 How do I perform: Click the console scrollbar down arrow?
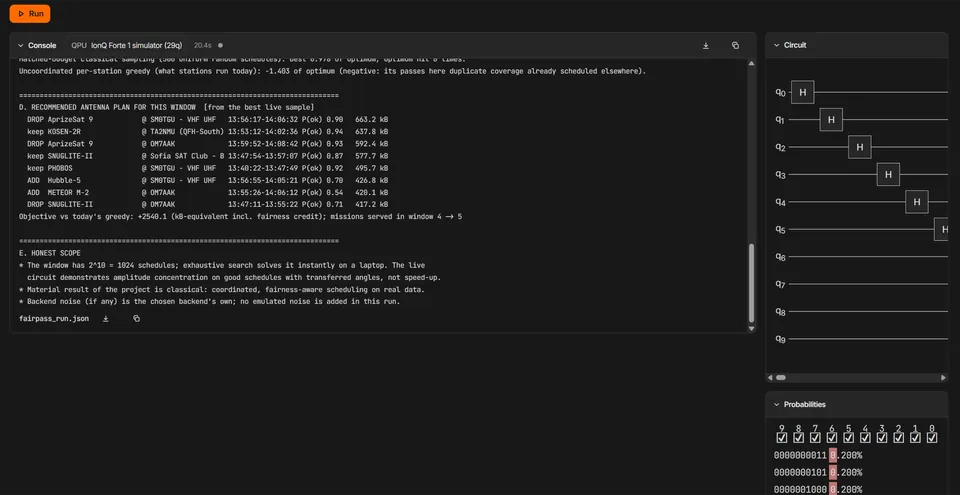[752, 329]
